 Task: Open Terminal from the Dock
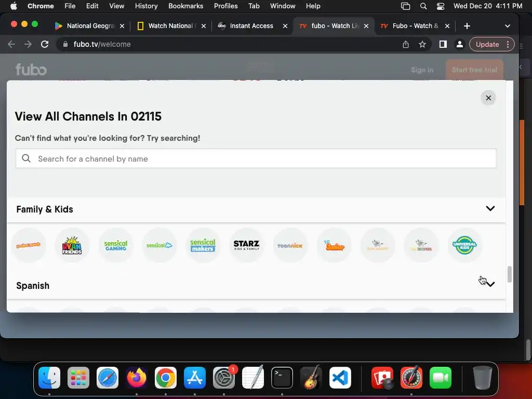tap(282, 378)
